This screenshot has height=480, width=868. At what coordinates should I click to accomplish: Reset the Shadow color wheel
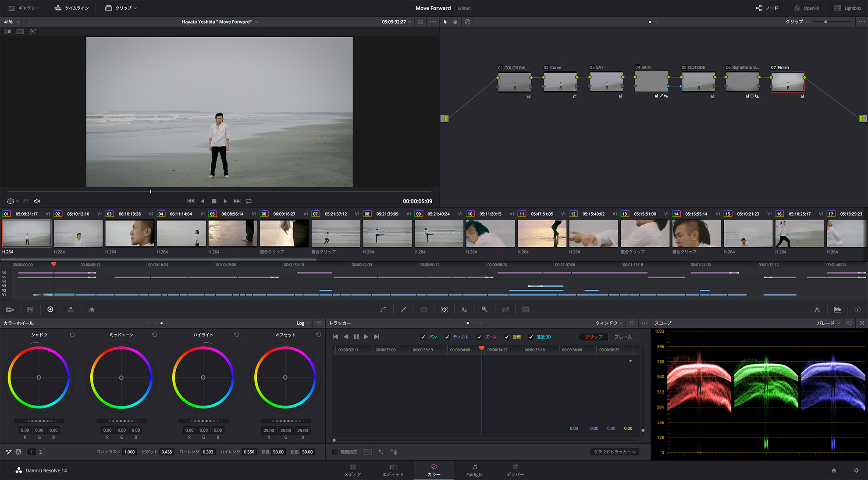(72, 335)
